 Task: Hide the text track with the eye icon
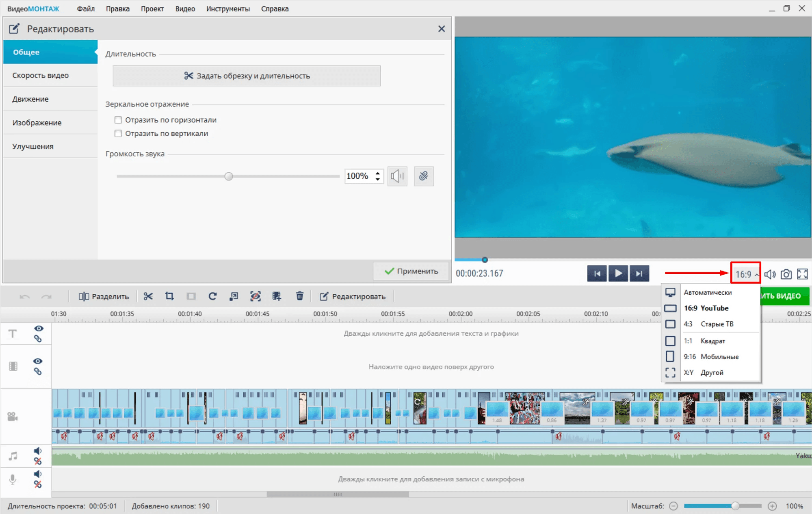[x=39, y=328]
